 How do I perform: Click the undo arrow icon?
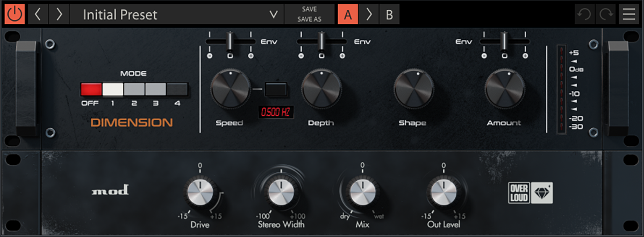[584, 15]
